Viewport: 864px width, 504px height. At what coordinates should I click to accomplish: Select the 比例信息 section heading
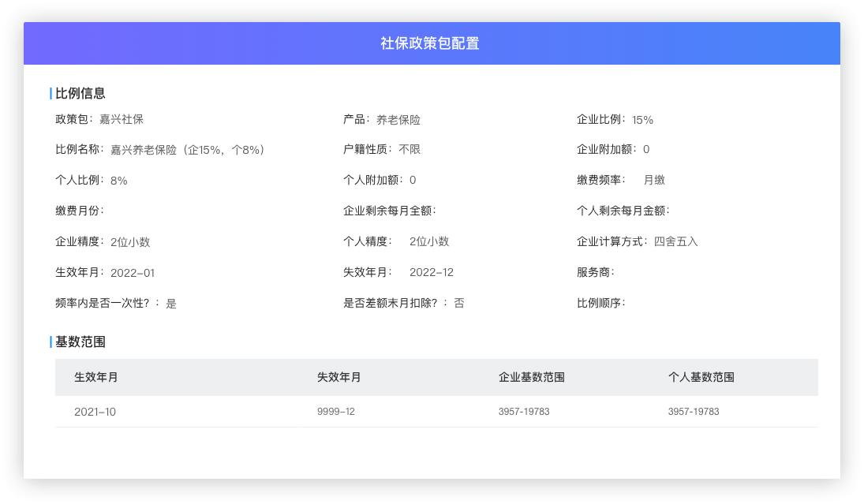click(80, 93)
